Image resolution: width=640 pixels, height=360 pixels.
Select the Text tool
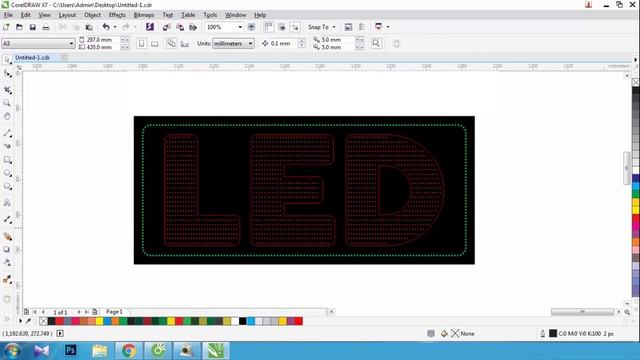7,202
